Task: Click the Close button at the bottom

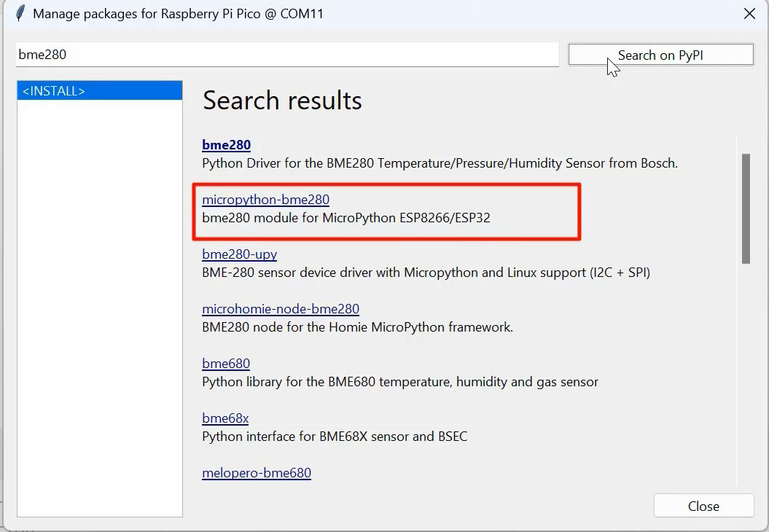Action: [704, 506]
